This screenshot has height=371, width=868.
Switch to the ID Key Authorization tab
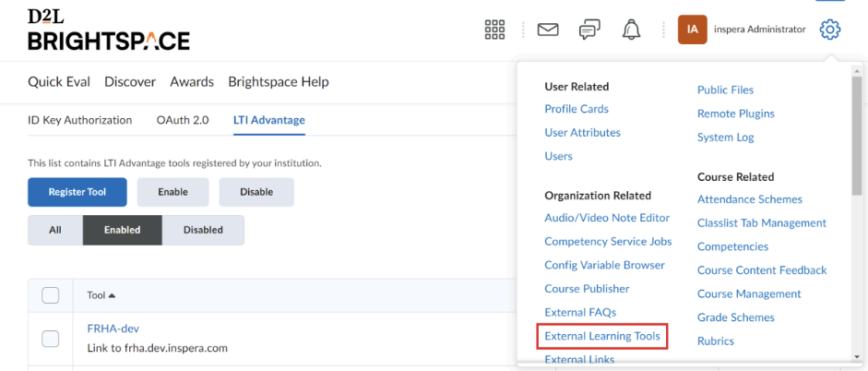tap(79, 120)
